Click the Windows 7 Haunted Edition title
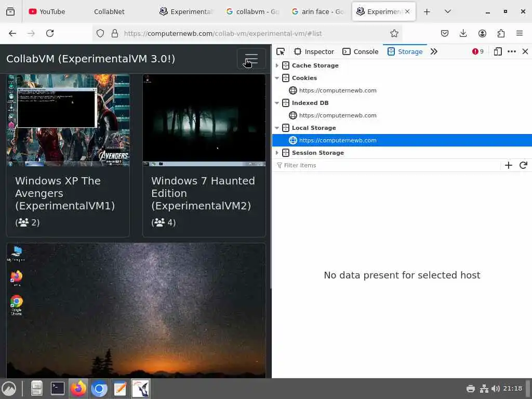This screenshot has width=532, height=399. tap(203, 193)
